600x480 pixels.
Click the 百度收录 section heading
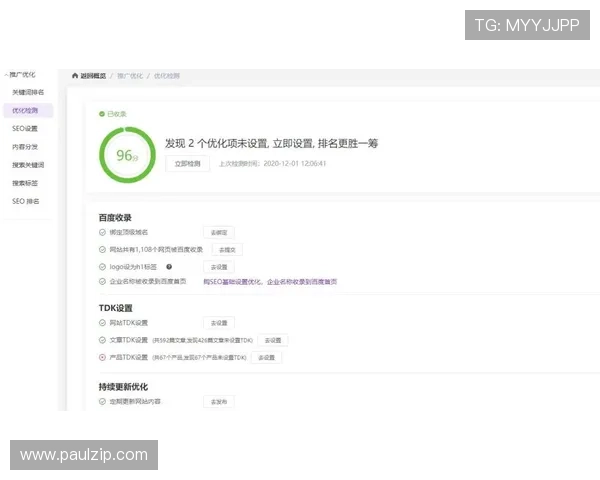(115, 218)
